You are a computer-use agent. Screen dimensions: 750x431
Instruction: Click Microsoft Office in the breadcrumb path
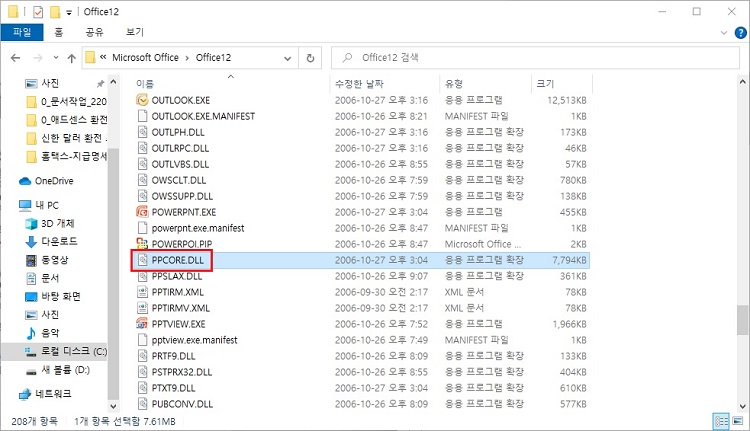pyautogui.click(x=145, y=57)
